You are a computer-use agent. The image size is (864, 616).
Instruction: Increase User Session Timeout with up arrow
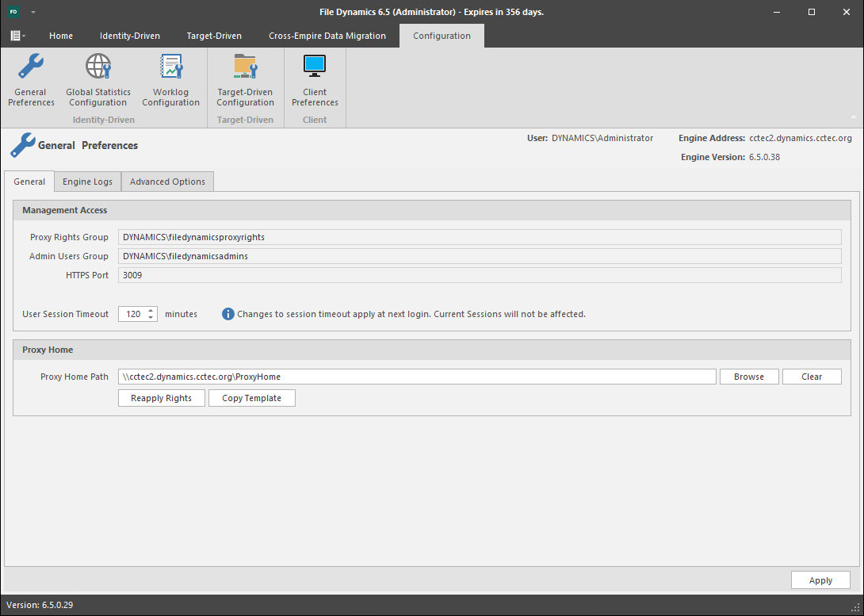click(x=151, y=310)
